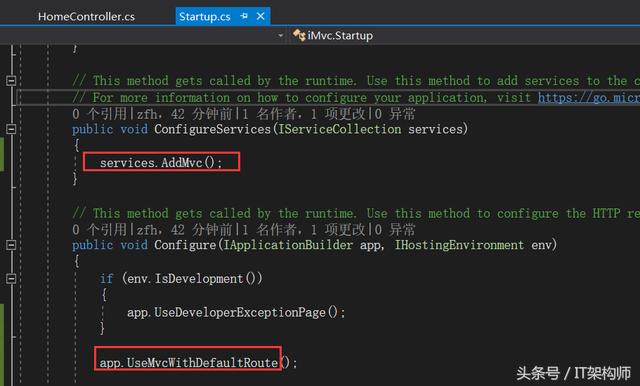Screen dimensions: 640x386
Task: Click app.UseDeveloperExceptionPage() line
Action: 236,313
